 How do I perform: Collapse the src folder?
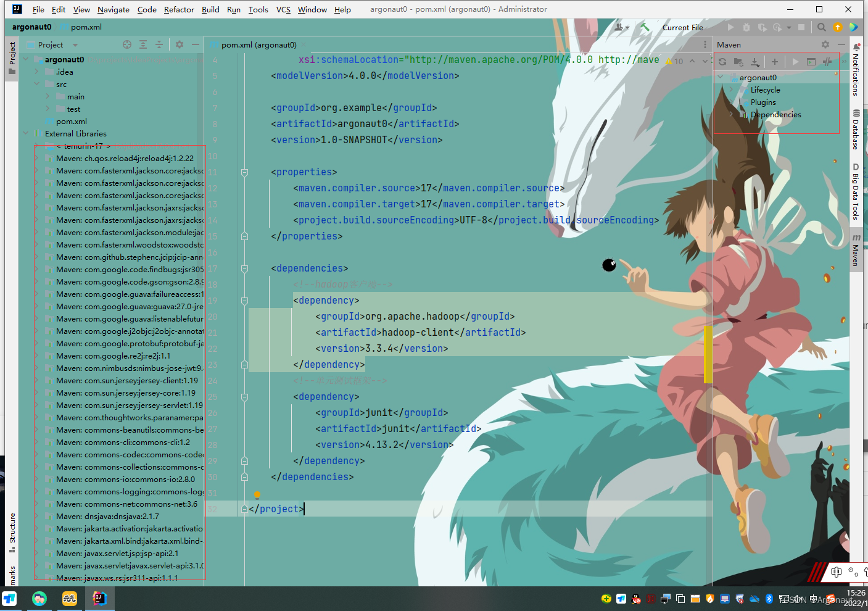(x=36, y=84)
